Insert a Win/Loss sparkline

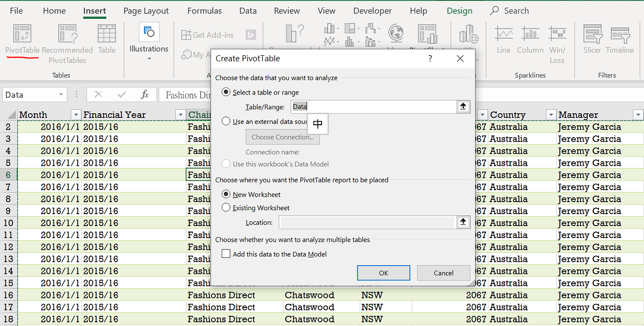click(x=557, y=36)
